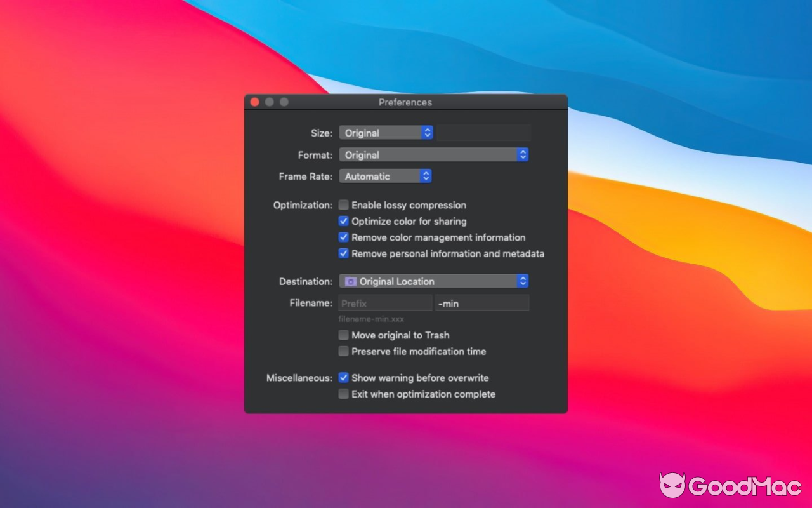This screenshot has width=812, height=508.
Task: Enable Move original to Trash
Action: [343, 335]
